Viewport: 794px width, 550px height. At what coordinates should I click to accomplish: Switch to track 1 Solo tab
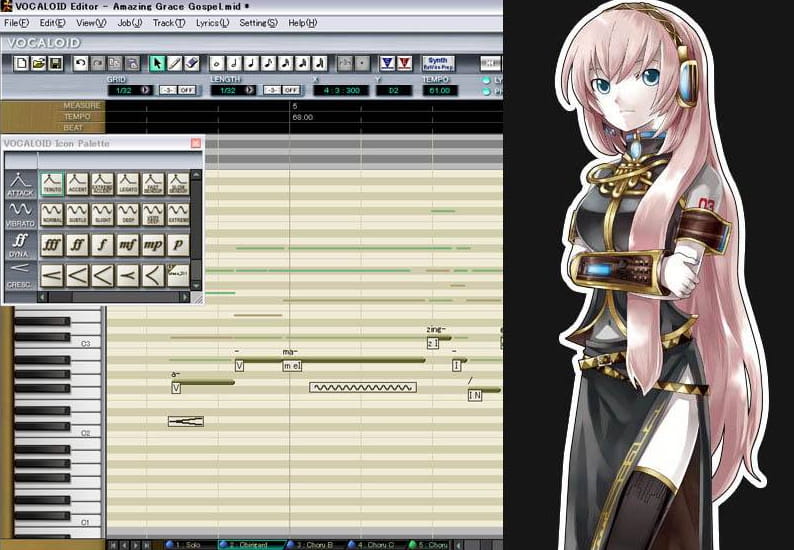(x=188, y=545)
